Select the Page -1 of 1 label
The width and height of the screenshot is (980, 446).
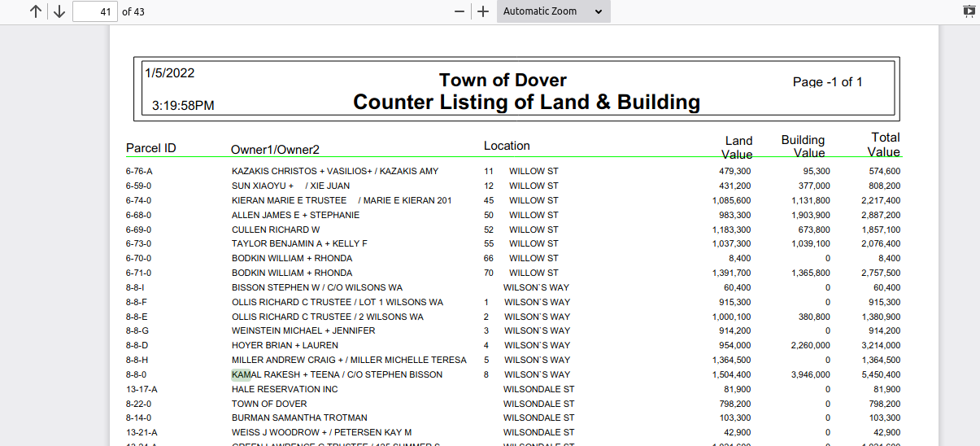tap(828, 82)
